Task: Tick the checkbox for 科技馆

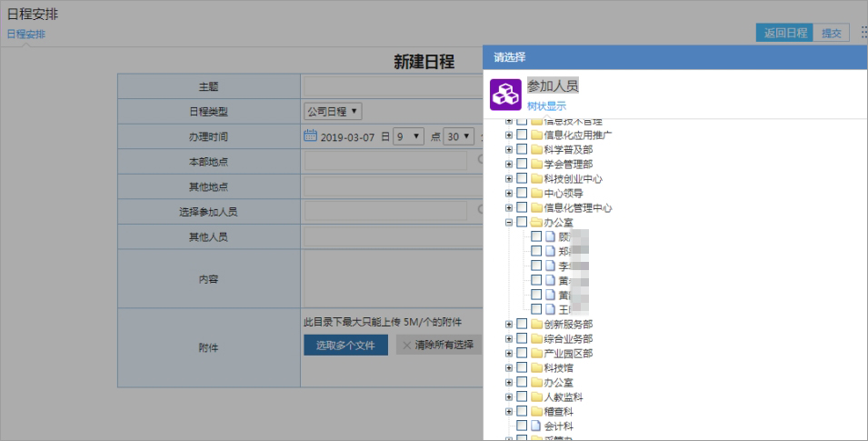Action: pos(522,368)
